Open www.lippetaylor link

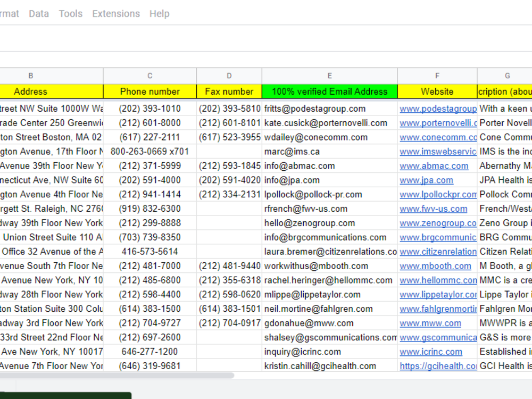[x=438, y=295]
